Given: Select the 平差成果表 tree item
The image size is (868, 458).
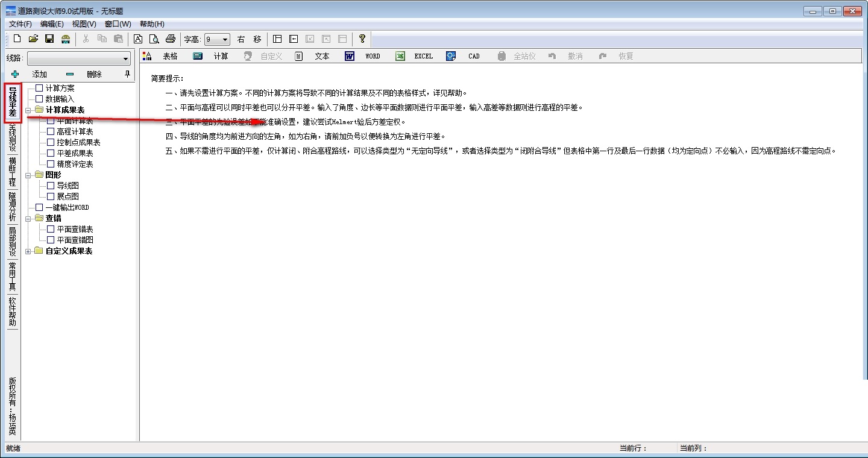Looking at the screenshot, I should (75, 153).
